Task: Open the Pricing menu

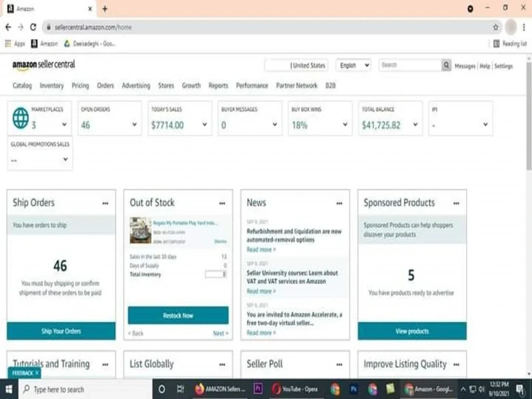Action: (x=80, y=86)
